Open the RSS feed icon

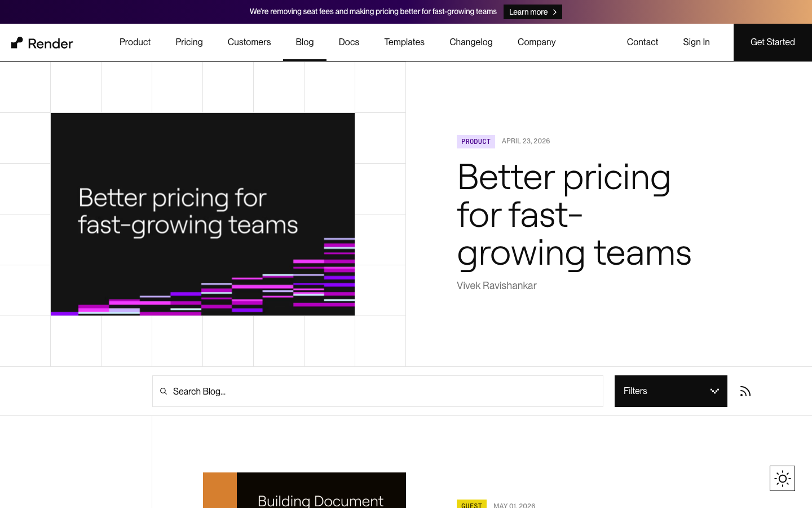click(x=745, y=391)
